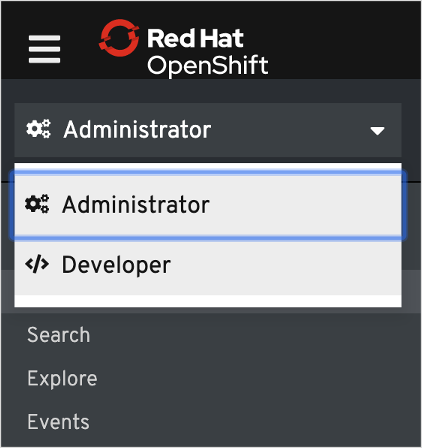Click the gear icon in the perspective switcher toggle

tap(39, 129)
